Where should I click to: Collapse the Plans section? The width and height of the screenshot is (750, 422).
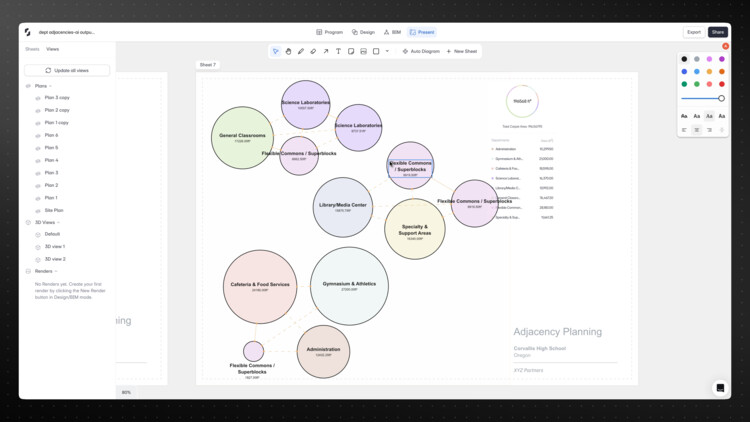point(28,86)
